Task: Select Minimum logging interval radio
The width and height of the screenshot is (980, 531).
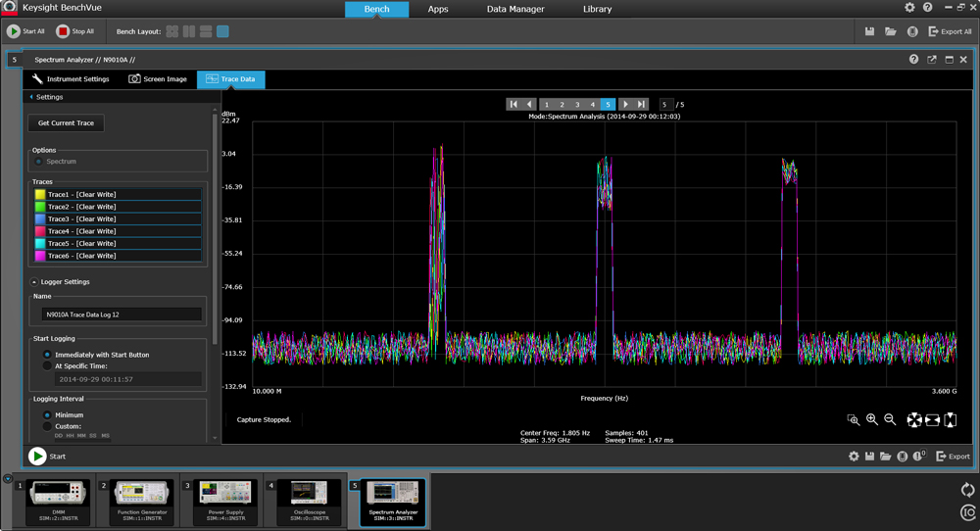Action: [47, 414]
